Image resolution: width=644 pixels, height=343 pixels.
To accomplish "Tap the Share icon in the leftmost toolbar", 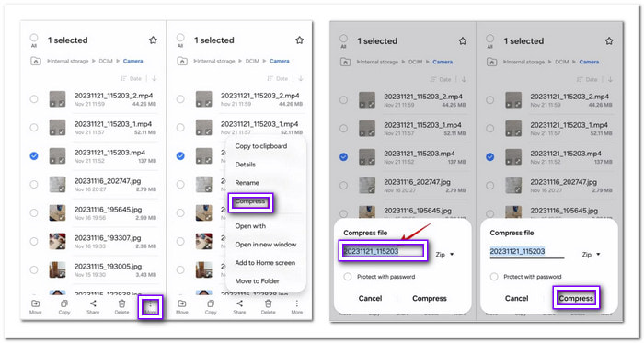I will point(93,306).
